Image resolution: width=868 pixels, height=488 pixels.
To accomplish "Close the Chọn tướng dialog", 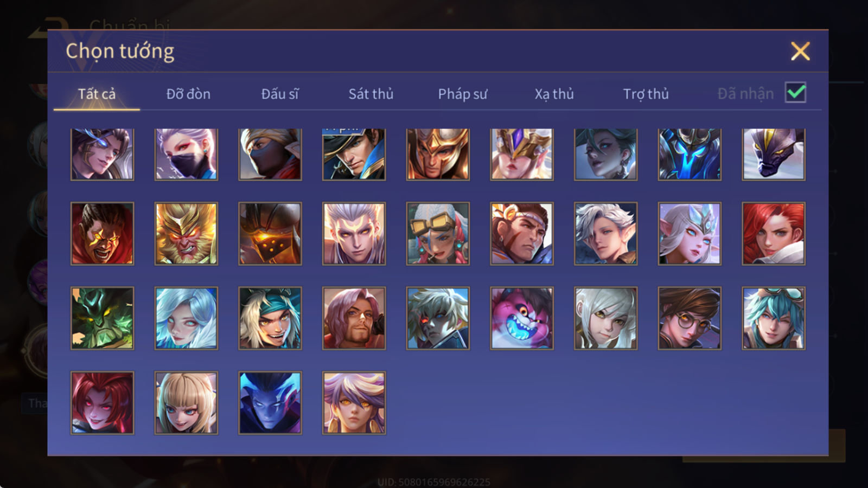I will pos(800,52).
